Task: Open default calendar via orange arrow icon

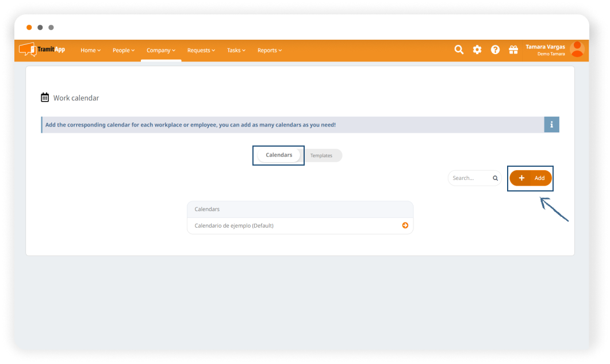Action: [405, 225]
